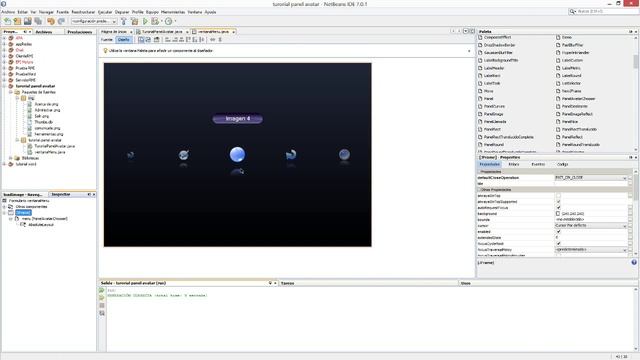Toggle the alwaysOnTop checkbox
Viewport: 640px width, 360px height.
[x=558, y=196]
